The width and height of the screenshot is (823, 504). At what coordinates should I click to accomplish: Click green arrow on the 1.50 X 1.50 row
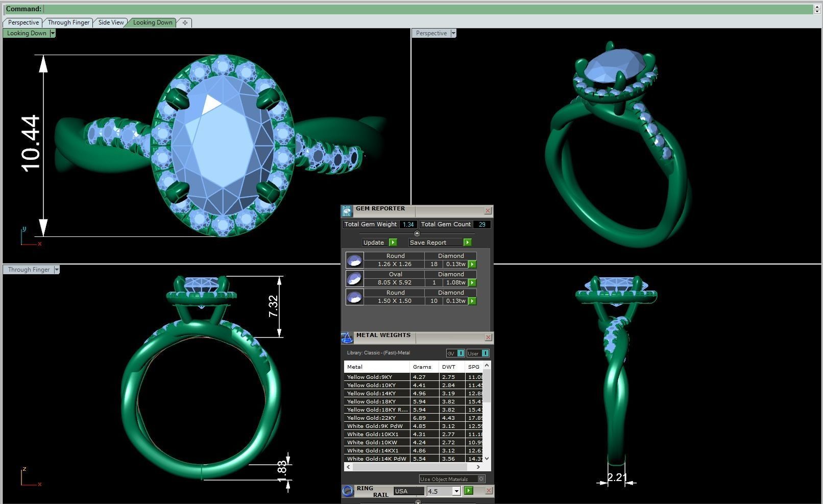472,301
